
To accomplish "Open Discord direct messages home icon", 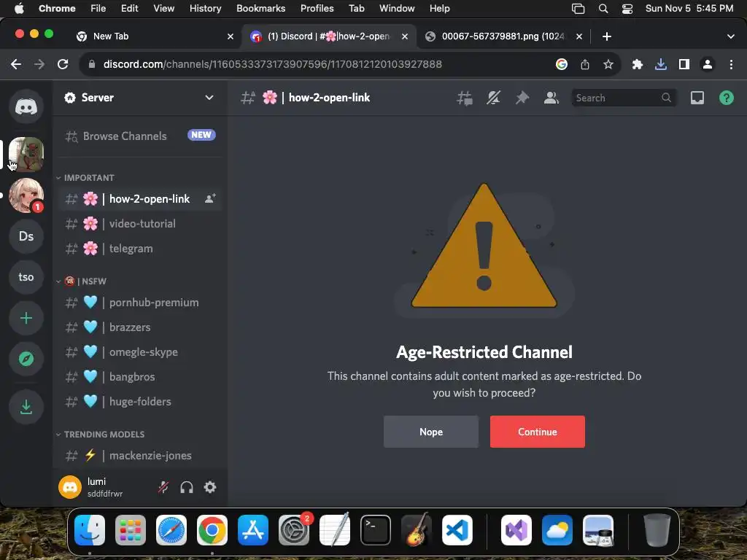I will coord(26,106).
